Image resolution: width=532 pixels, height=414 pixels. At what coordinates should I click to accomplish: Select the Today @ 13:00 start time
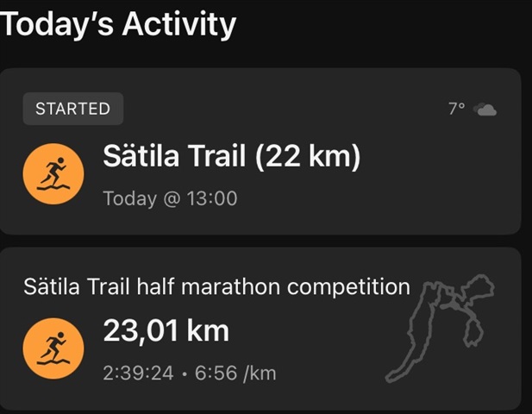coord(170,198)
